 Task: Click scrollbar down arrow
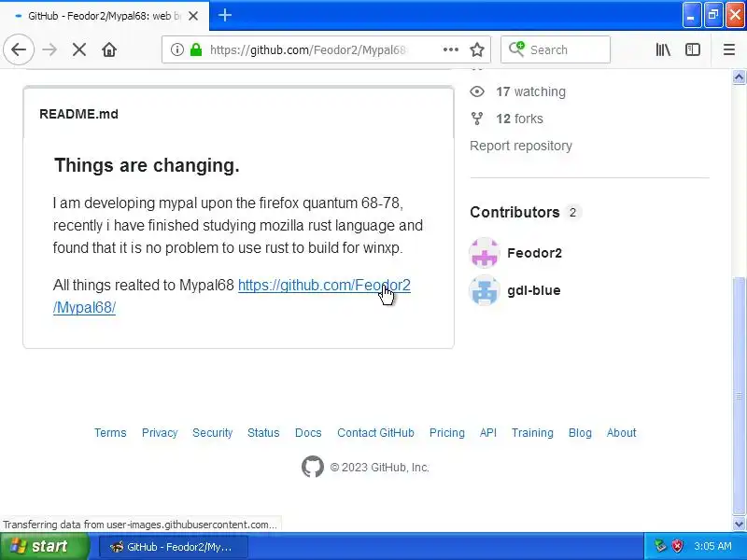click(739, 525)
